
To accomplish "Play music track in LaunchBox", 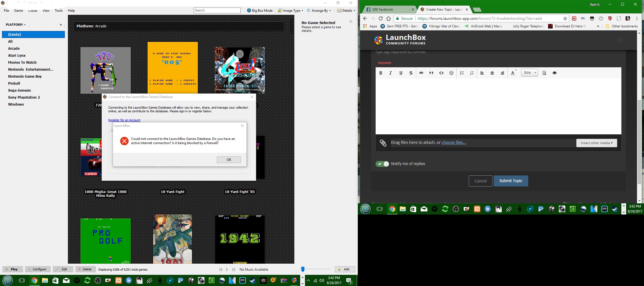I will pos(227,270).
